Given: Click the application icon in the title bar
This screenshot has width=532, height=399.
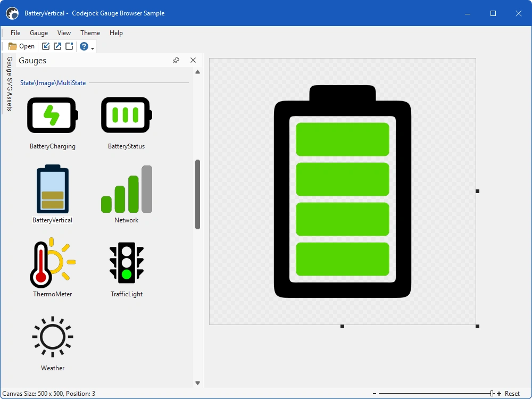Looking at the screenshot, I should point(13,13).
